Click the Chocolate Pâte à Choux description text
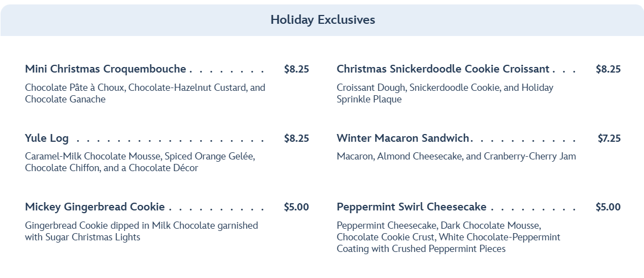This screenshot has height=278, width=644. (x=145, y=93)
